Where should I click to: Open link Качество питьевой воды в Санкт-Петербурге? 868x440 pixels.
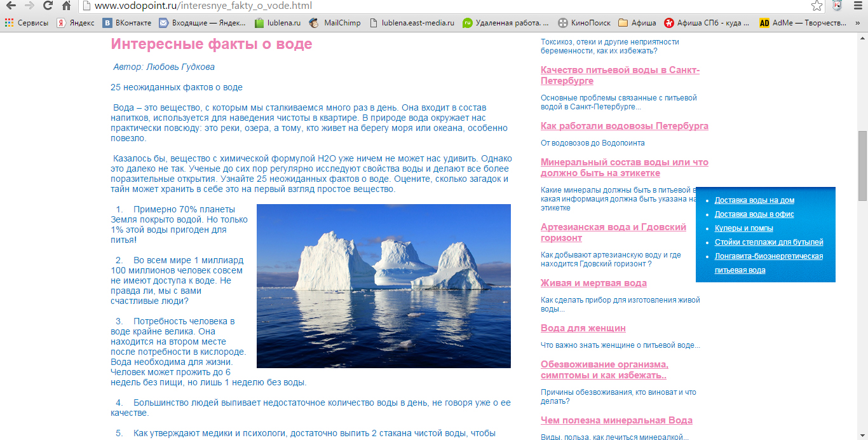click(x=620, y=75)
